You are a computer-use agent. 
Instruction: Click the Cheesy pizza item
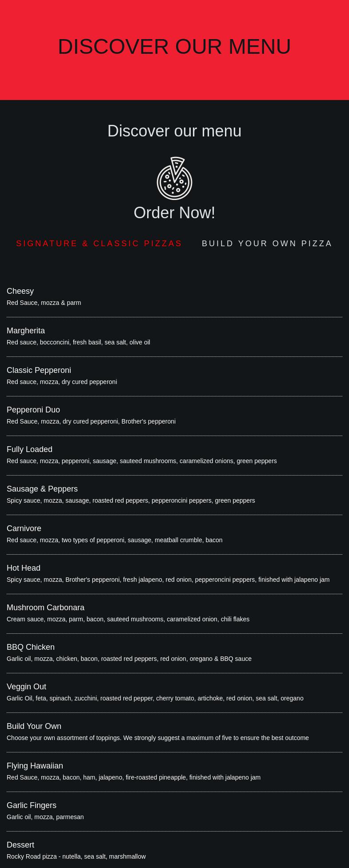click(20, 291)
